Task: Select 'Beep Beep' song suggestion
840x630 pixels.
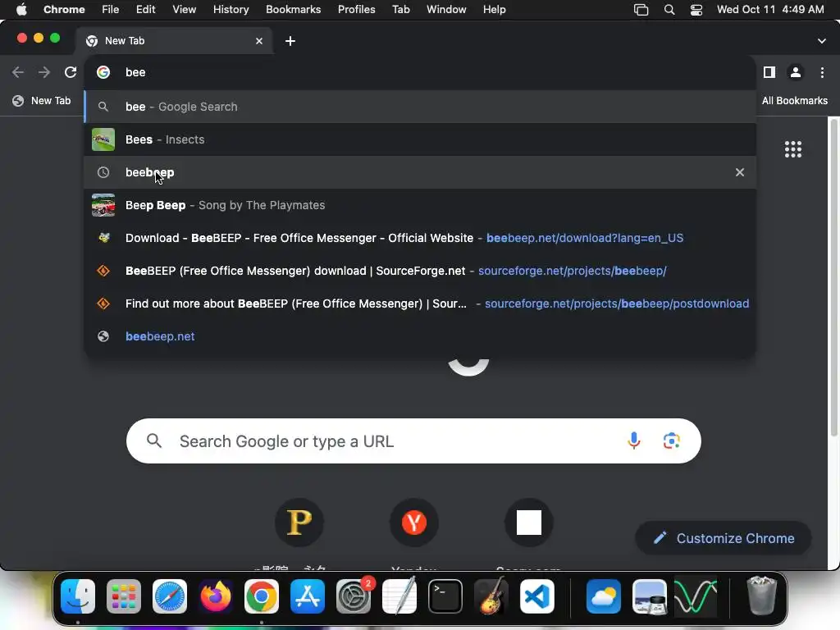Action: point(420,205)
